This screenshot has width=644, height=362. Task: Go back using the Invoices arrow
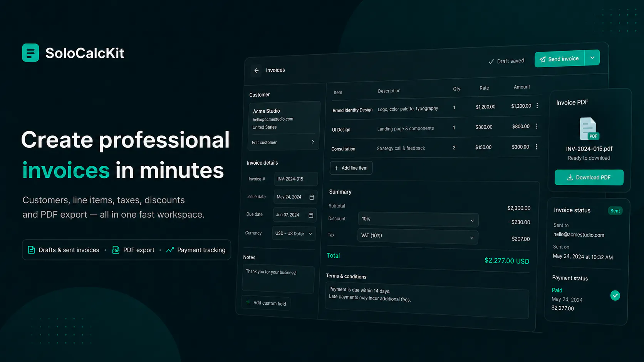pyautogui.click(x=257, y=71)
